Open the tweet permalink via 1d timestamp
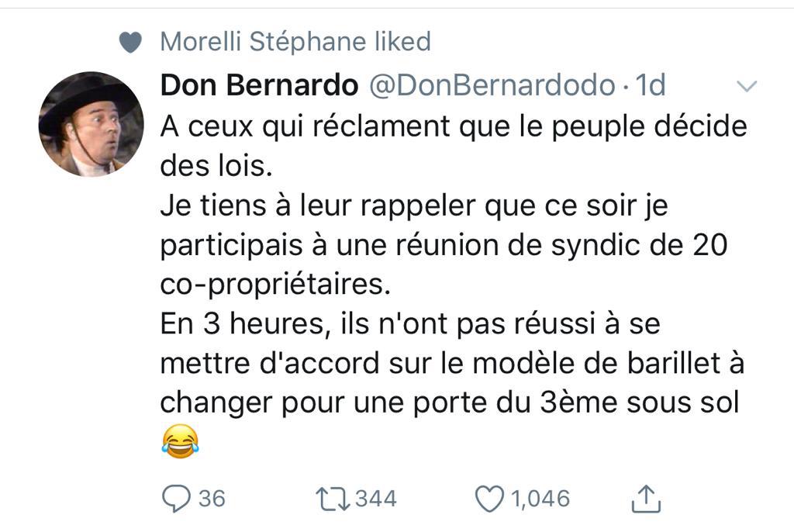Viewport: 794px width, 532px height. point(651,85)
